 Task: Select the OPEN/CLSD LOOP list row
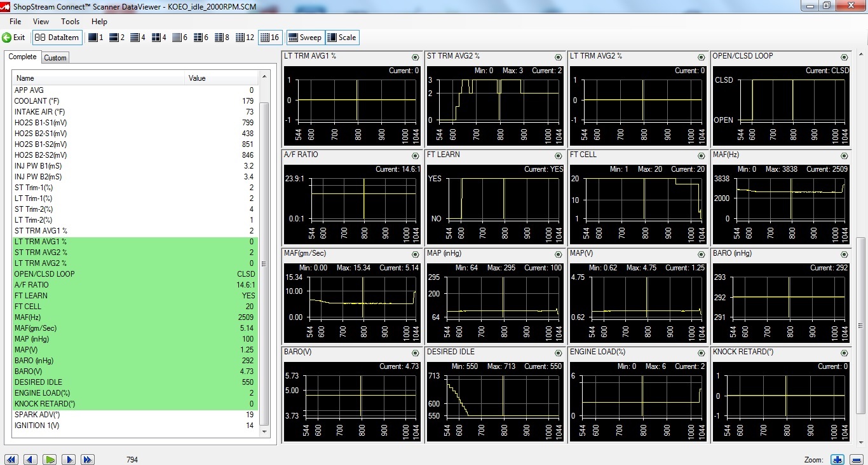pos(135,274)
